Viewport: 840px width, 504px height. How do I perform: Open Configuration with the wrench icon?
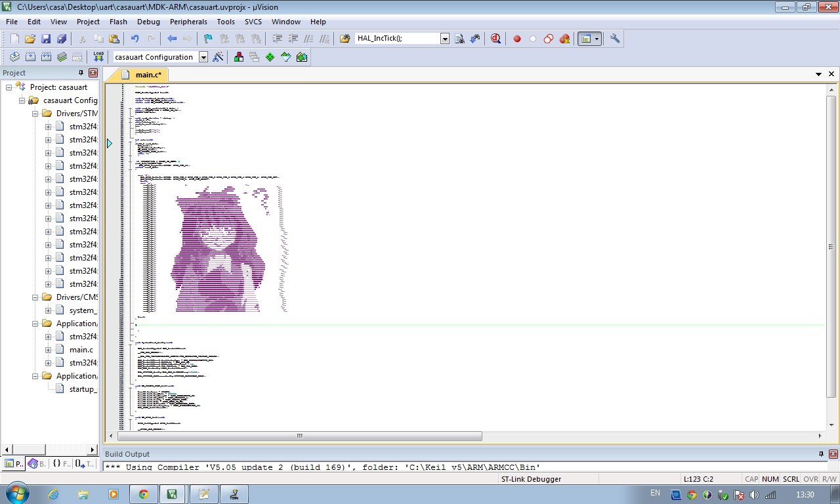click(615, 39)
